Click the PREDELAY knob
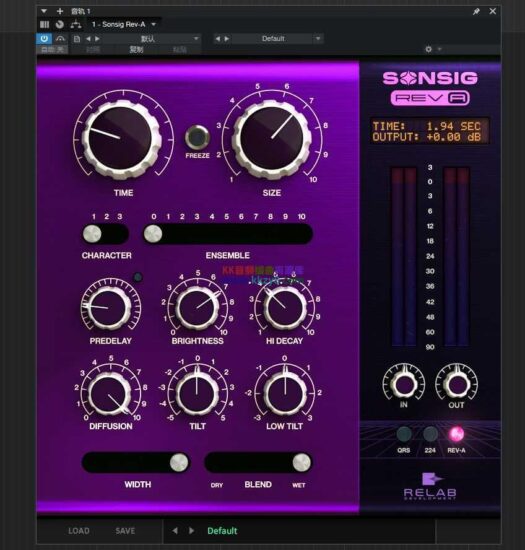This screenshot has height=550, width=525. click(109, 307)
